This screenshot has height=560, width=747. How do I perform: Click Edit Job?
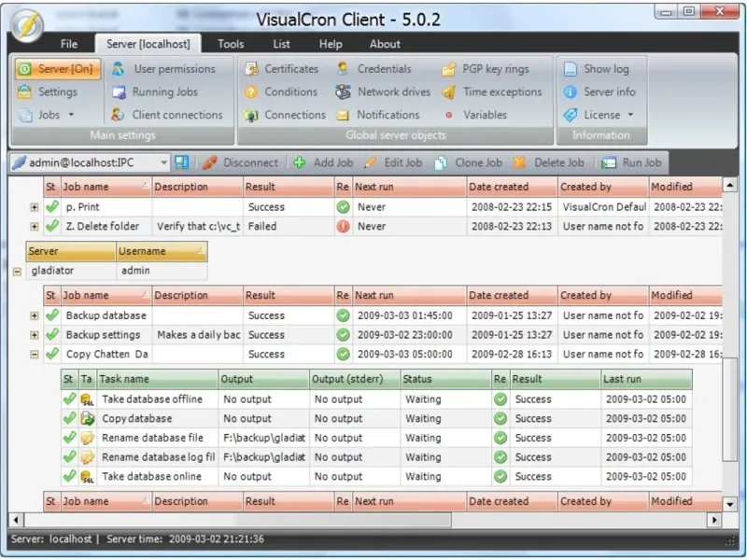click(393, 162)
